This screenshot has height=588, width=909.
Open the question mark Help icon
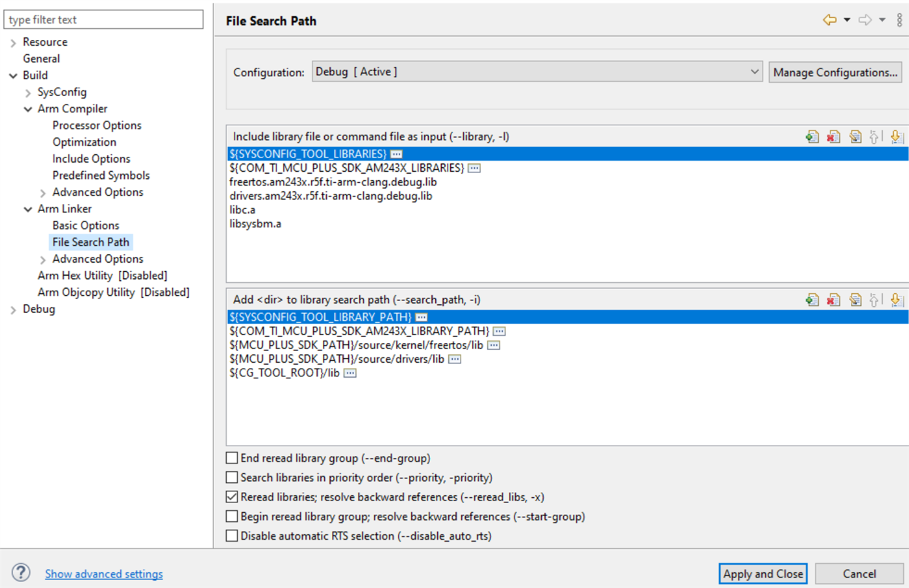point(21,573)
